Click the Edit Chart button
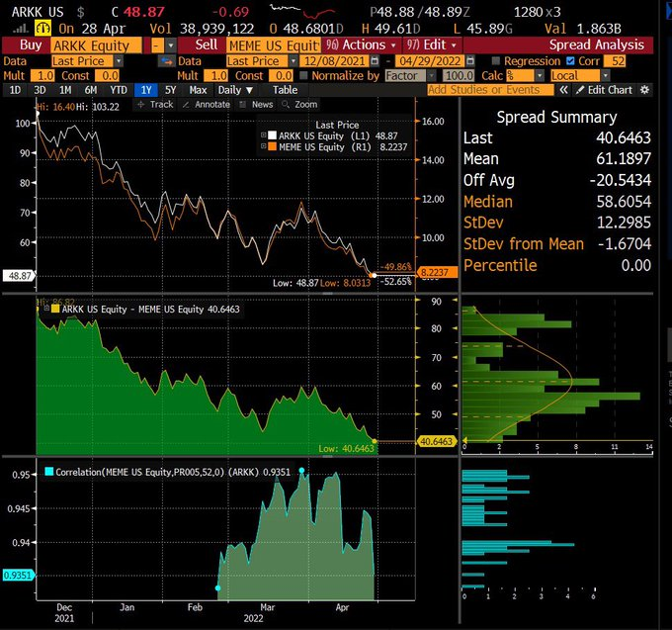The width and height of the screenshot is (672, 630). coord(604,90)
